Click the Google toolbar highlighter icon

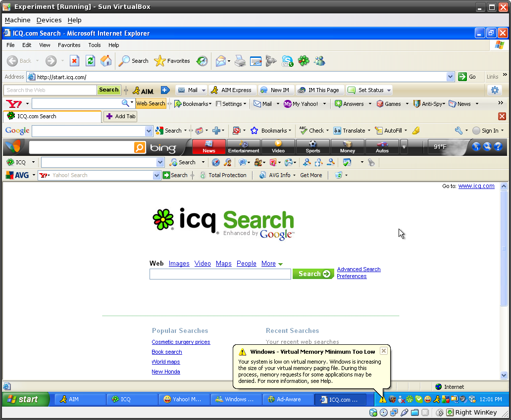pyautogui.click(x=416, y=131)
